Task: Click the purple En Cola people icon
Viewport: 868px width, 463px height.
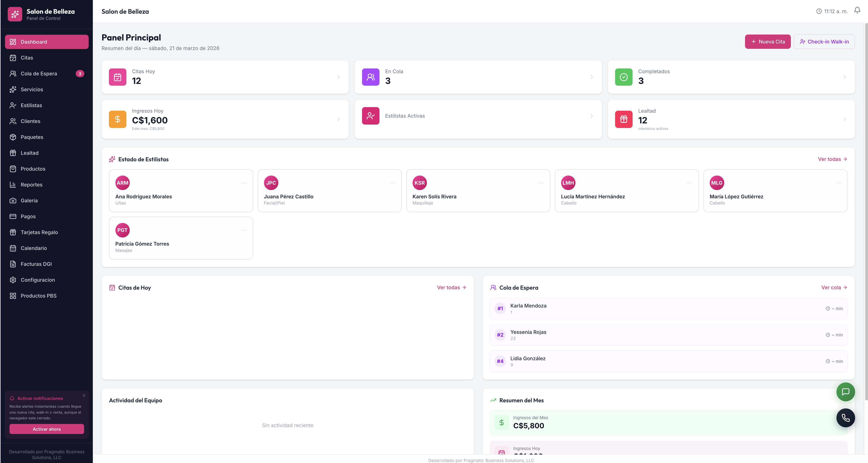Action: [370, 77]
